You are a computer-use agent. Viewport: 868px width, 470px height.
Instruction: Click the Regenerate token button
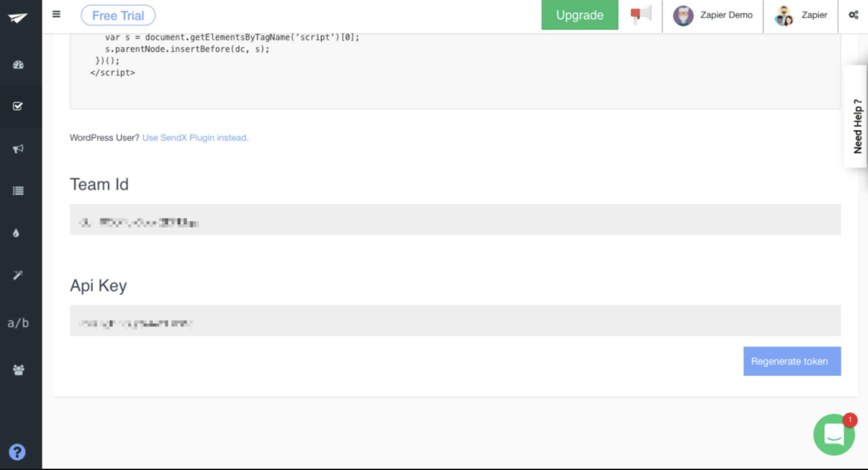(792, 361)
